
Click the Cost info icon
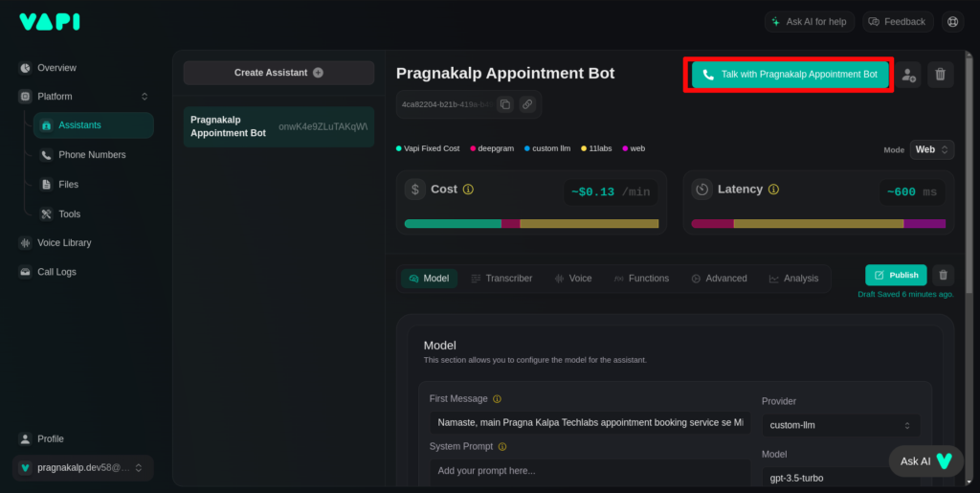[x=468, y=190]
